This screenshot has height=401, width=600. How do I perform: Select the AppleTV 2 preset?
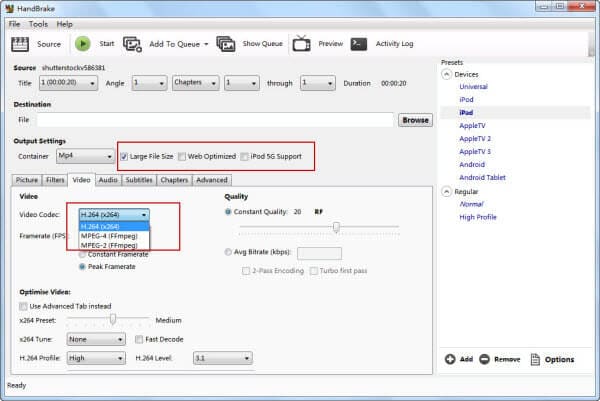(475, 139)
